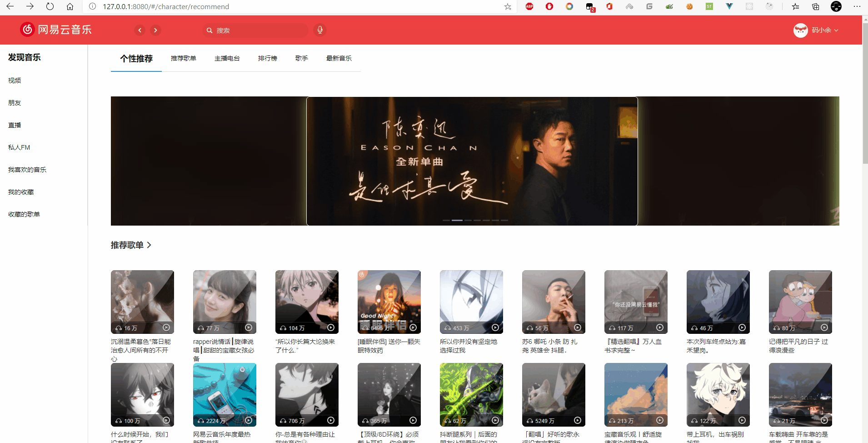
Task: Play the 80万 playlist via play icon
Action: [824, 327]
